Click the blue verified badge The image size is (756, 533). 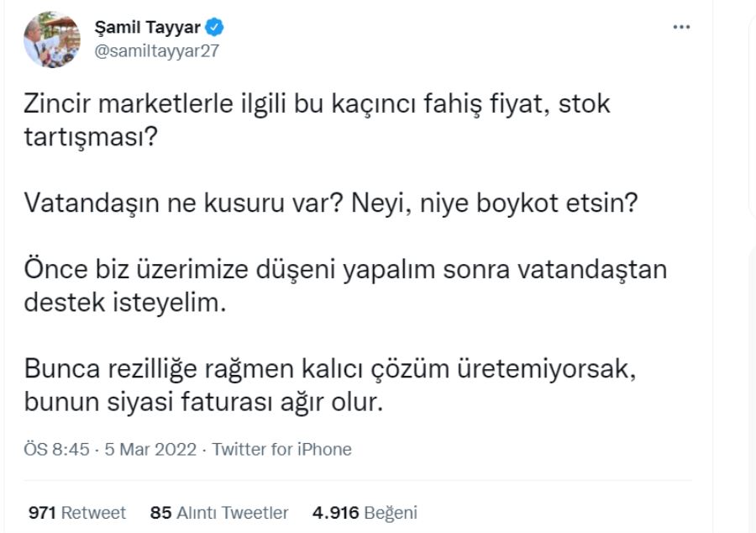click(214, 27)
